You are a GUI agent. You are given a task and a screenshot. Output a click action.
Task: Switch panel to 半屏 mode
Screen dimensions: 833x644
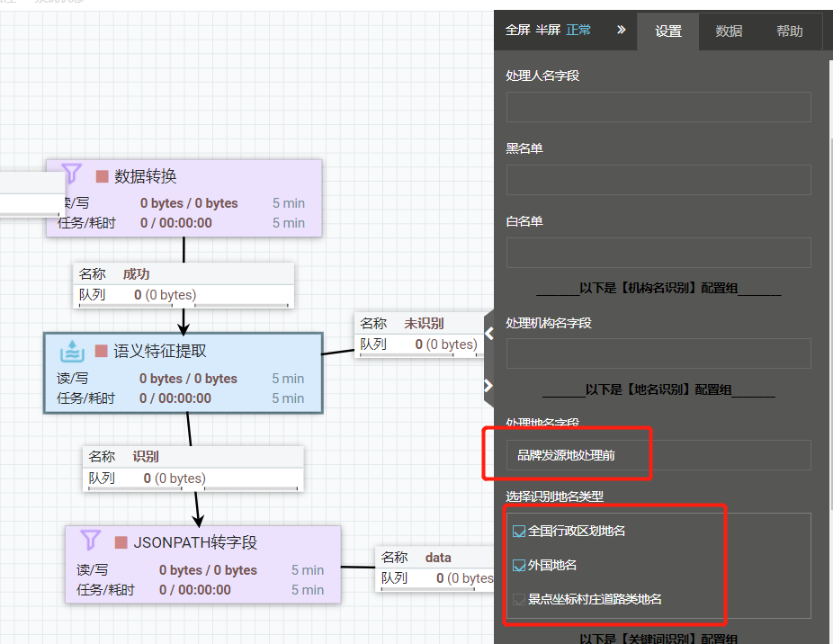pos(547,30)
